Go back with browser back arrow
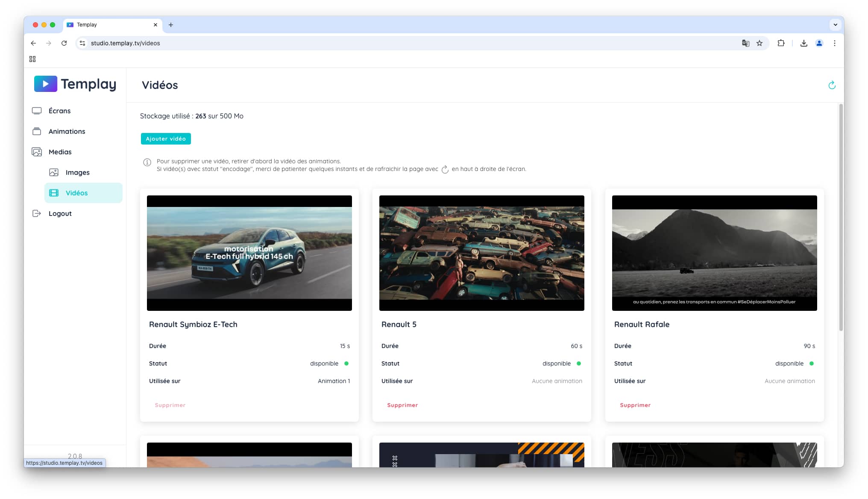This screenshot has width=868, height=499. pos(33,43)
